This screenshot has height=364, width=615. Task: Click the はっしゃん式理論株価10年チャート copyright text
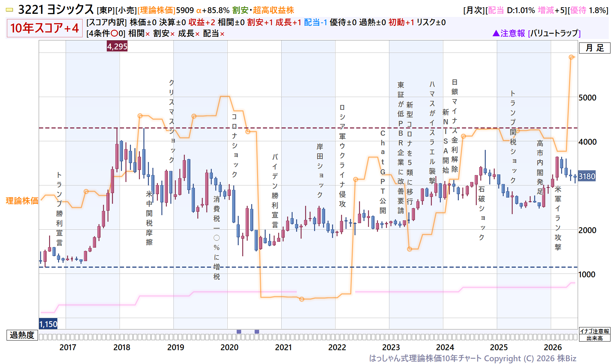pyautogui.click(x=473, y=358)
